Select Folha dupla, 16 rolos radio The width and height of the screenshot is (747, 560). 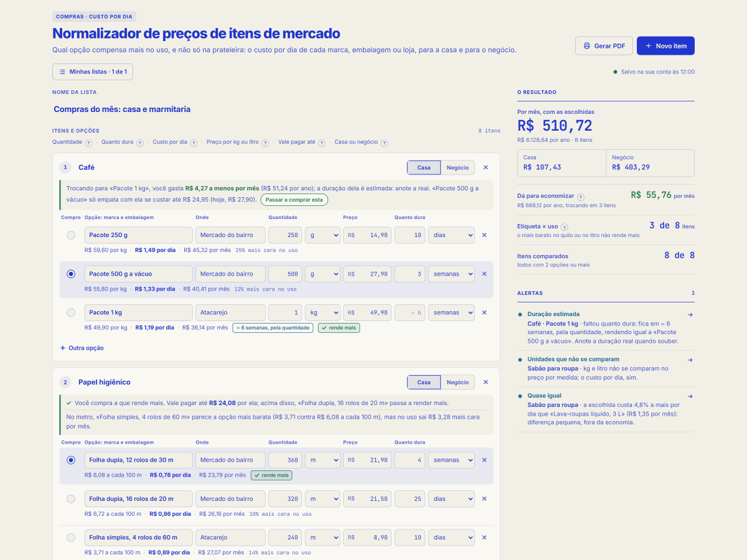click(x=71, y=498)
